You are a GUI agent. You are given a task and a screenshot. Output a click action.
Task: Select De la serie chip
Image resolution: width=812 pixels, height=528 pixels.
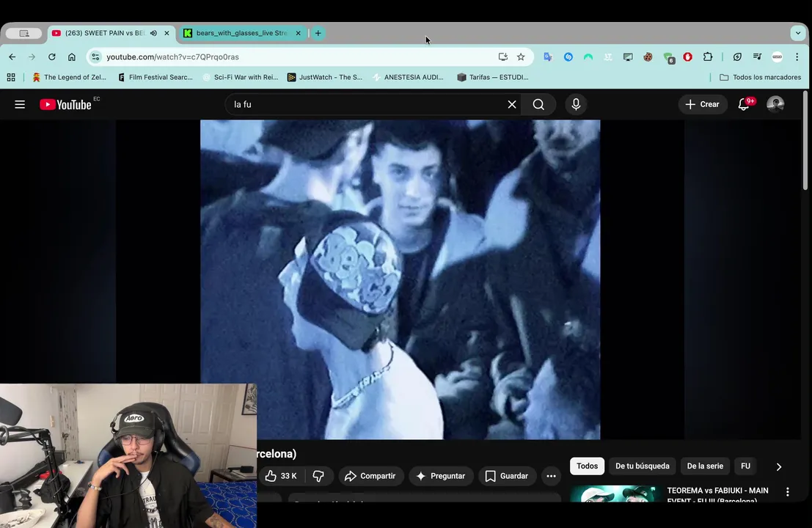[x=705, y=466]
